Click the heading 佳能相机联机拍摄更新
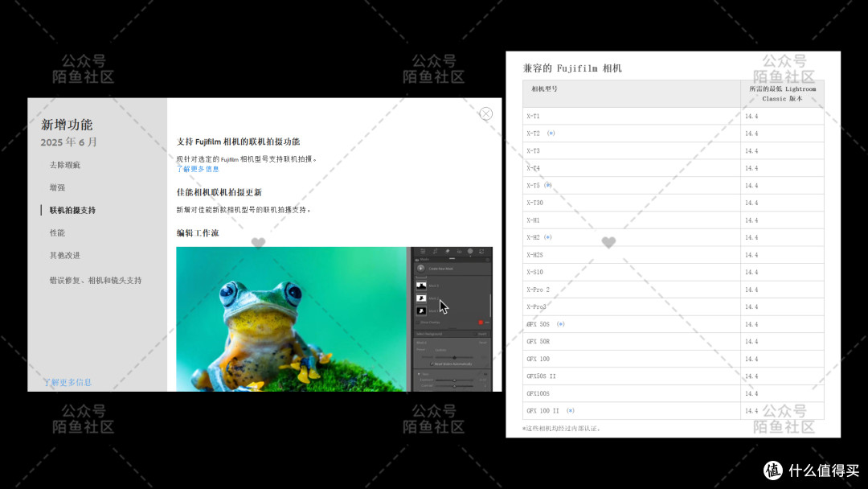The width and height of the screenshot is (868, 489). [x=219, y=193]
